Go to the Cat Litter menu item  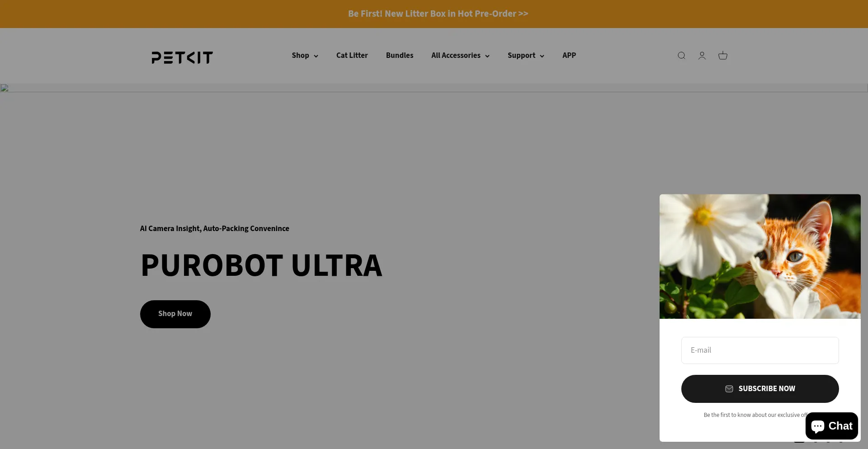(x=352, y=55)
